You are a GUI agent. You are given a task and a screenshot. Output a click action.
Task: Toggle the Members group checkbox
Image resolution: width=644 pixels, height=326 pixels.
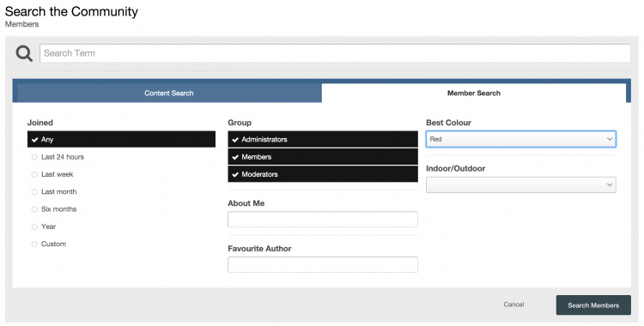323,157
